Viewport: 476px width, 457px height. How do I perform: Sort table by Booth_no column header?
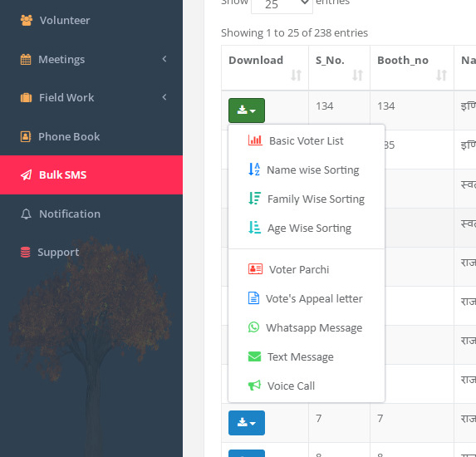412,67
